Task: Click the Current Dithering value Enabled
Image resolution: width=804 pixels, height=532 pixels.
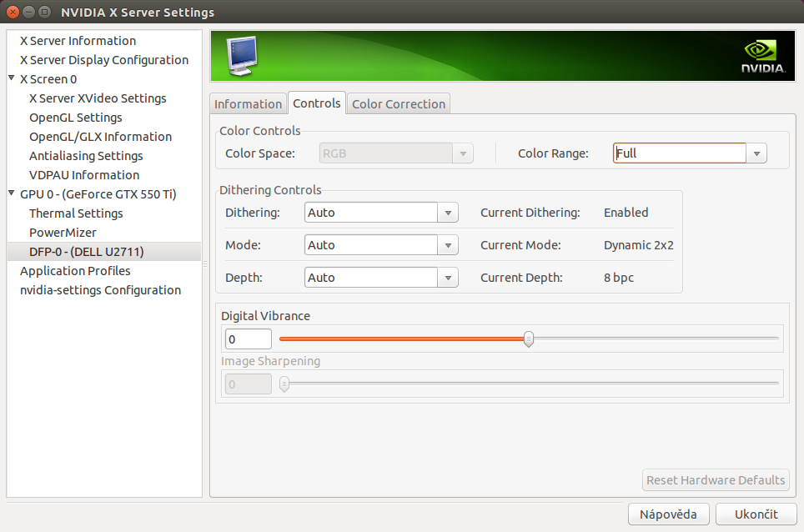Action: pos(626,212)
